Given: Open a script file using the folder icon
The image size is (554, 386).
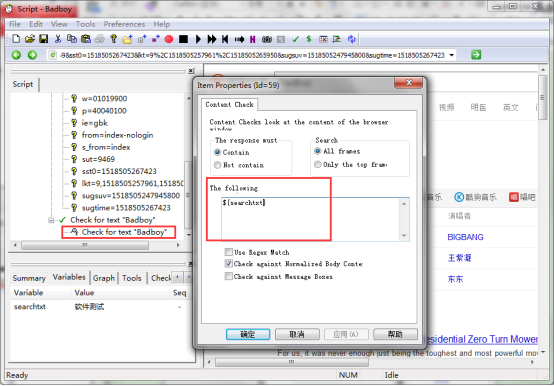Looking at the screenshot, I should coord(30,39).
